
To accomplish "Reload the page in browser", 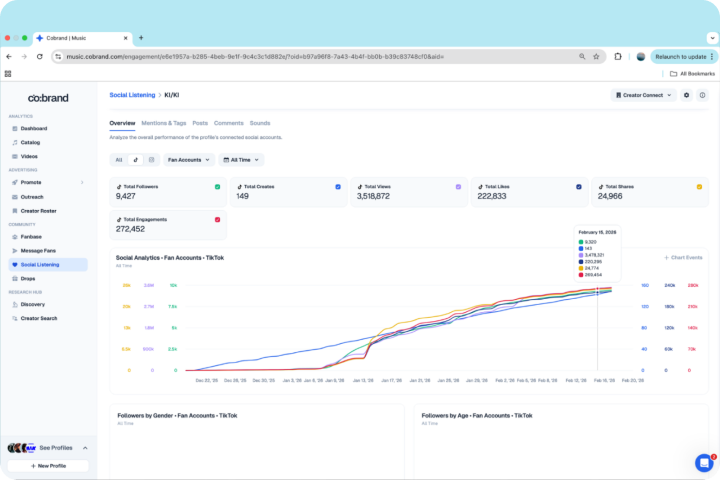I will point(39,56).
